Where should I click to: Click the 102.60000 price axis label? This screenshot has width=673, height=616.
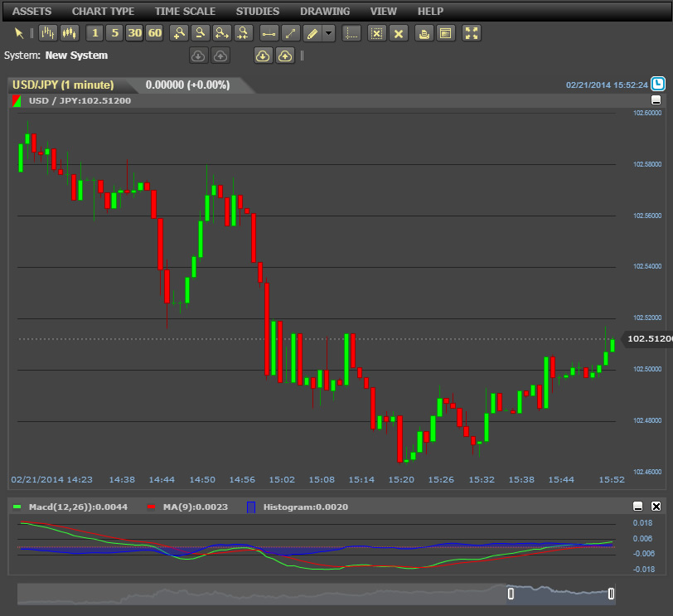(647, 113)
